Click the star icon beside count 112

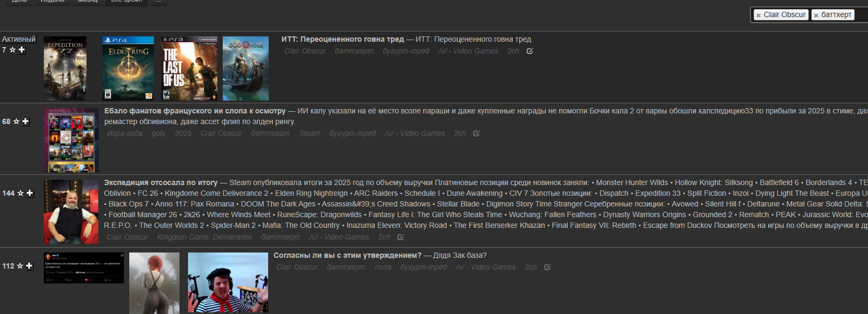(x=20, y=266)
